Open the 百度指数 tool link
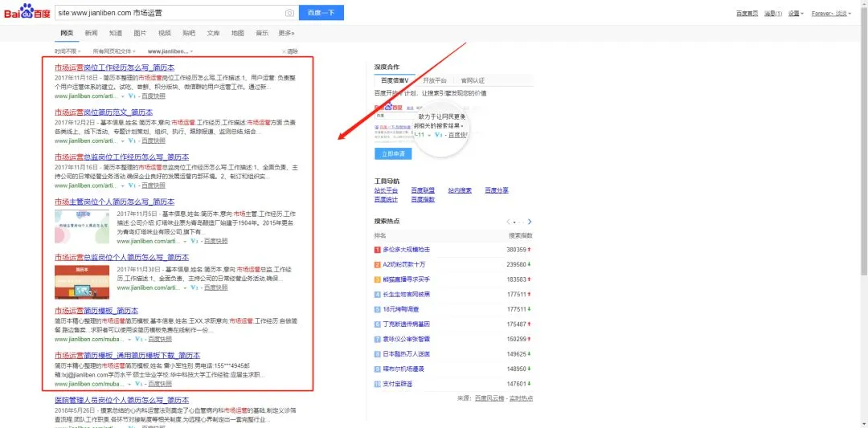The width and height of the screenshot is (868, 428). 423,199
